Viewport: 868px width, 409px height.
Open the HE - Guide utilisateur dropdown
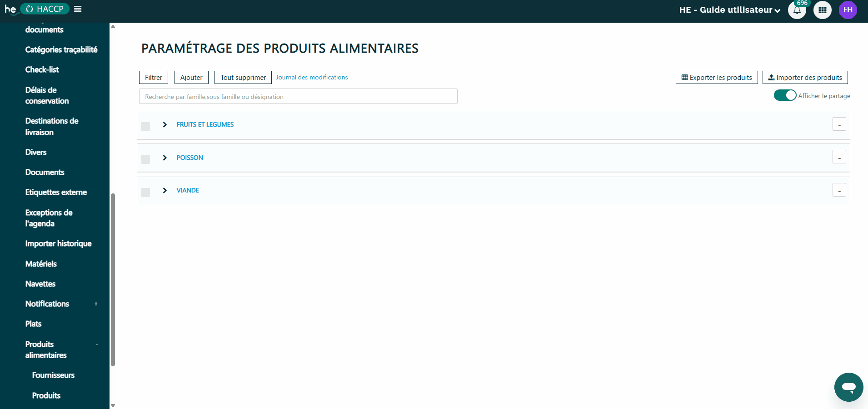[x=729, y=10]
